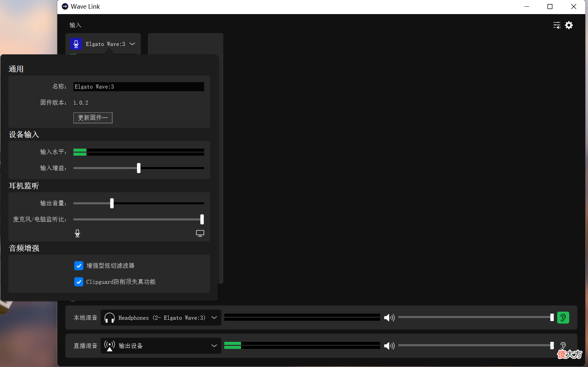Mute the 本地混音 speaker icon

click(x=389, y=318)
